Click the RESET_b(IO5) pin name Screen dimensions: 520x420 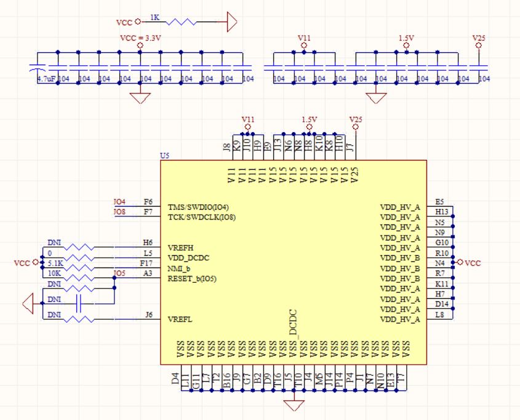(x=192, y=279)
